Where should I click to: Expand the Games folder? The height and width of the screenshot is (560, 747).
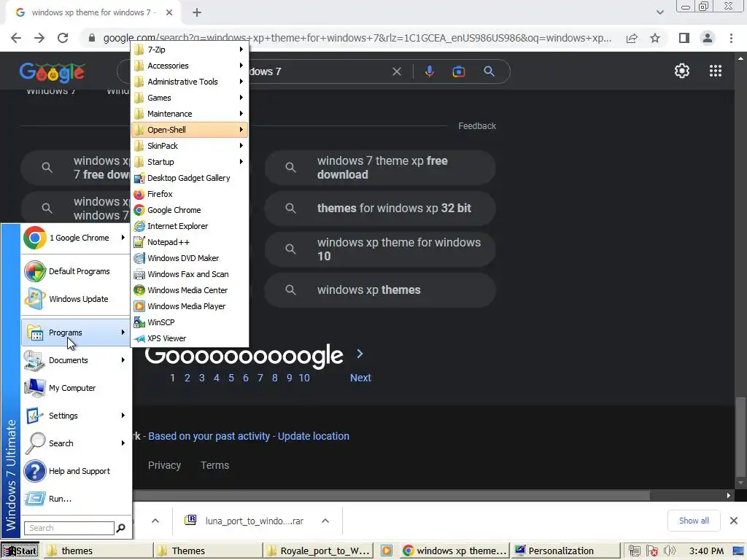point(190,98)
